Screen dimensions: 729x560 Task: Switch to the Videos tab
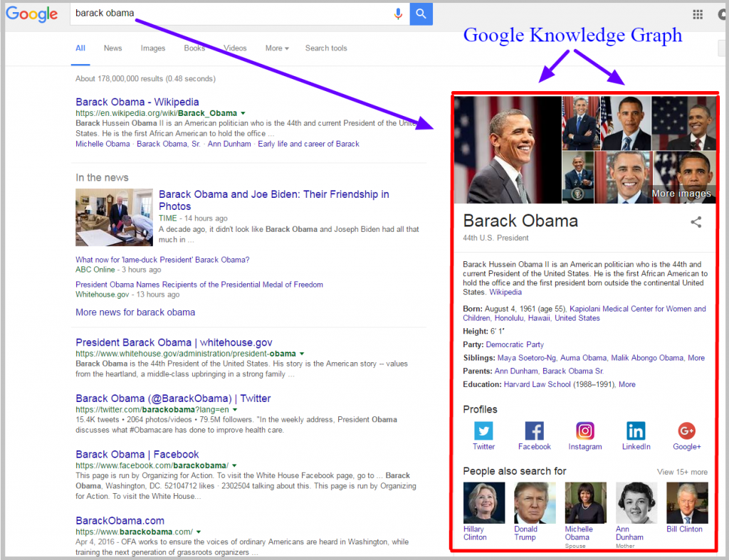pyautogui.click(x=235, y=48)
